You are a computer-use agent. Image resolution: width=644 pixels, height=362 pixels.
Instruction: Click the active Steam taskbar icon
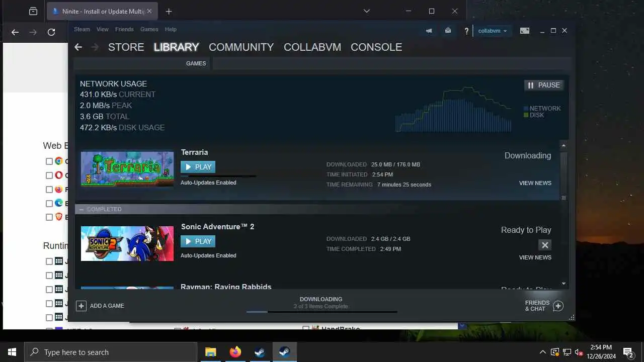click(x=284, y=352)
